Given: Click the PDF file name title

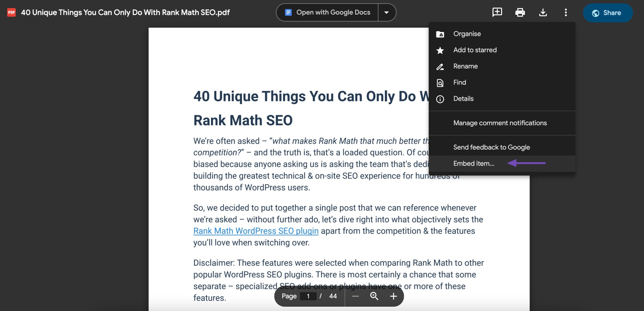Looking at the screenshot, I should point(125,12).
